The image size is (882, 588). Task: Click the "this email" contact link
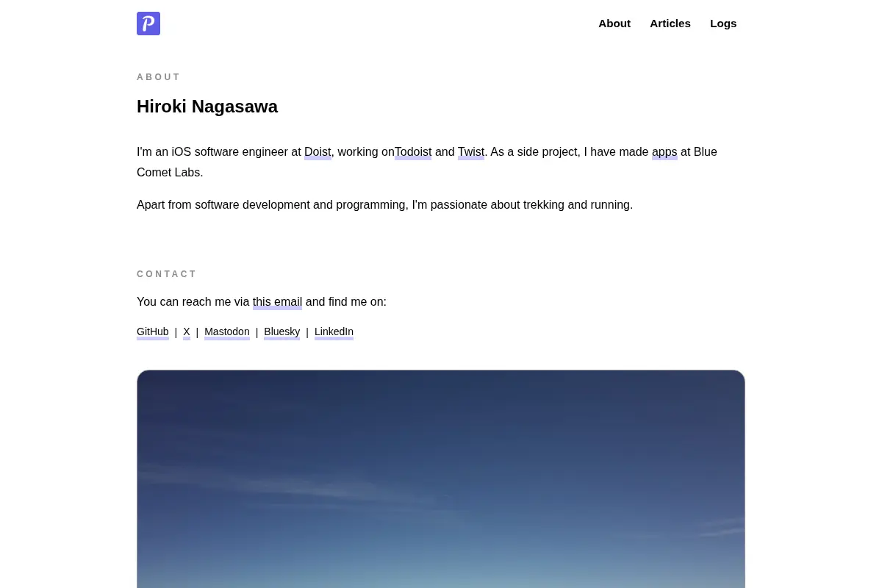(277, 302)
